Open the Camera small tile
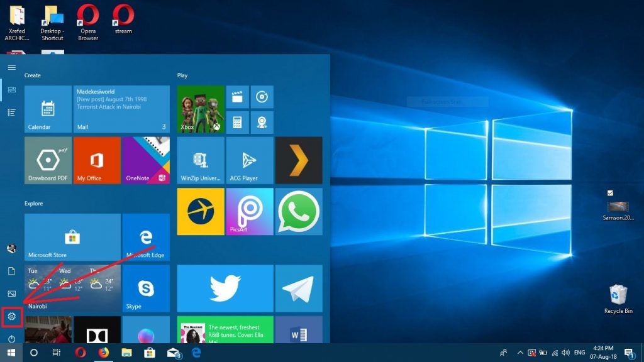The width and height of the screenshot is (644, 362). pyautogui.click(x=262, y=122)
